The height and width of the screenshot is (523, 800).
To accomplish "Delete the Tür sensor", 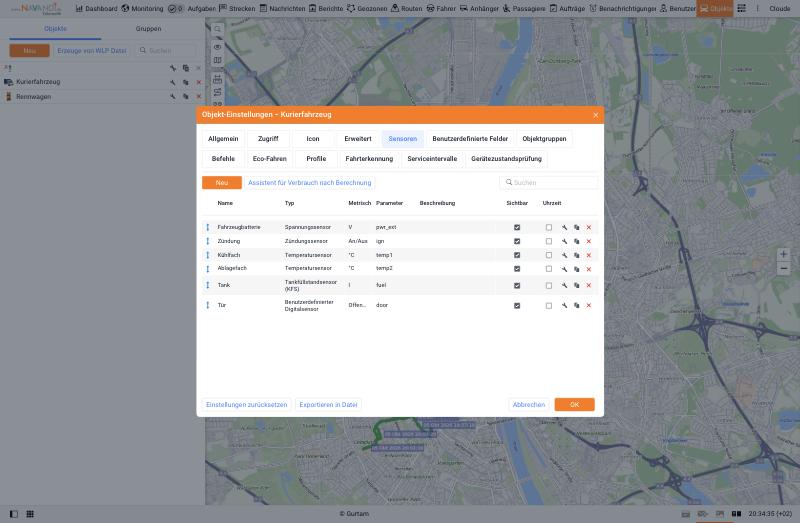I will (589, 306).
